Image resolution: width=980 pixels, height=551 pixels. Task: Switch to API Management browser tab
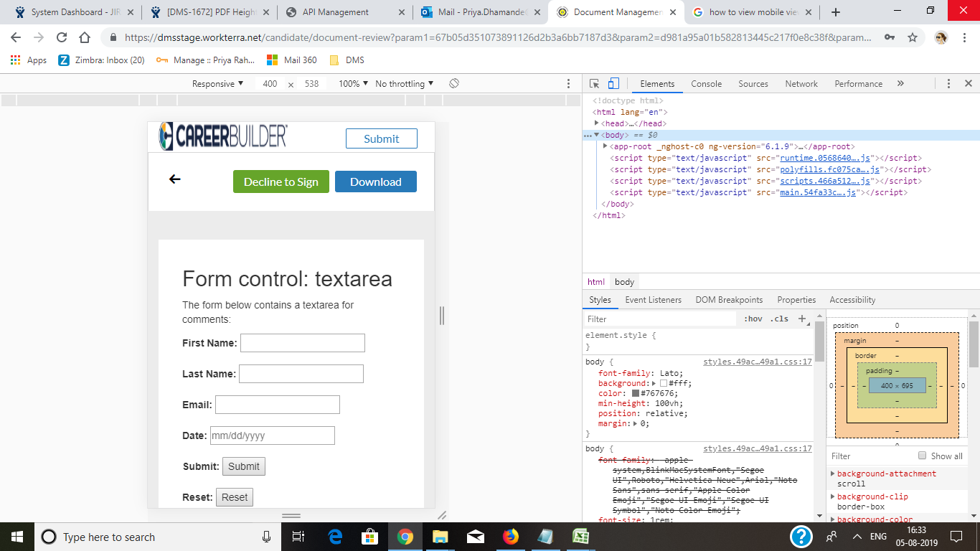[x=345, y=12]
